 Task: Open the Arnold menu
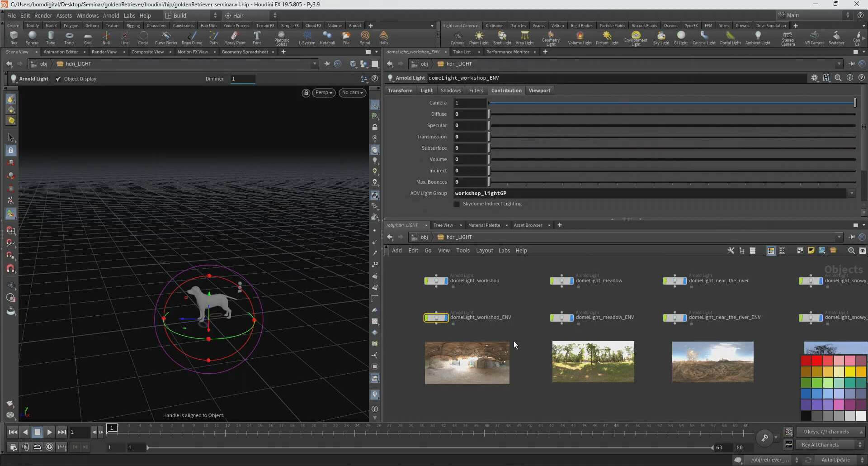tap(111, 15)
